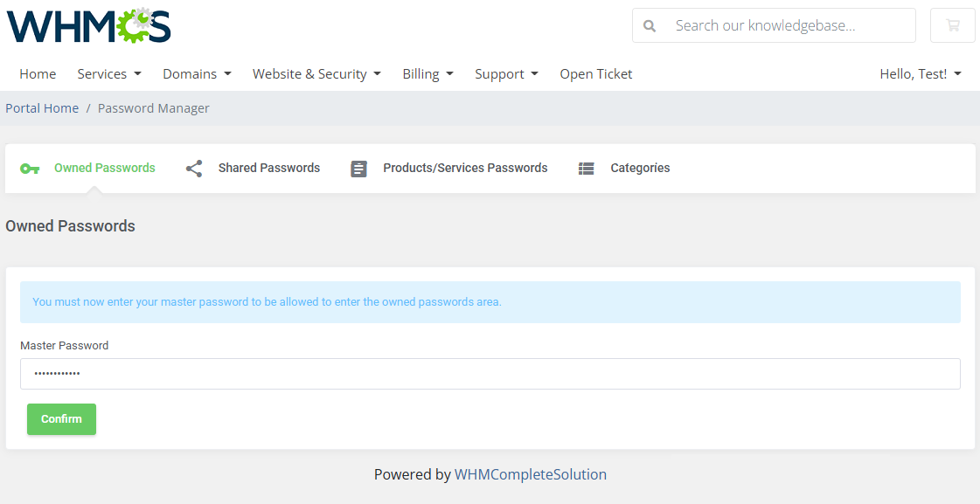Expand the Support dropdown menu
The width and height of the screenshot is (980, 504).
point(506,73)
